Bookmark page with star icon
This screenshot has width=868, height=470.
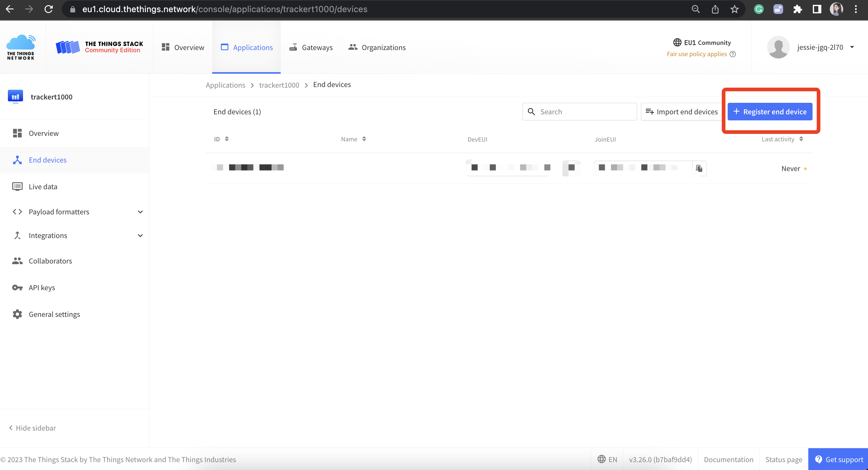click(734, 9)
